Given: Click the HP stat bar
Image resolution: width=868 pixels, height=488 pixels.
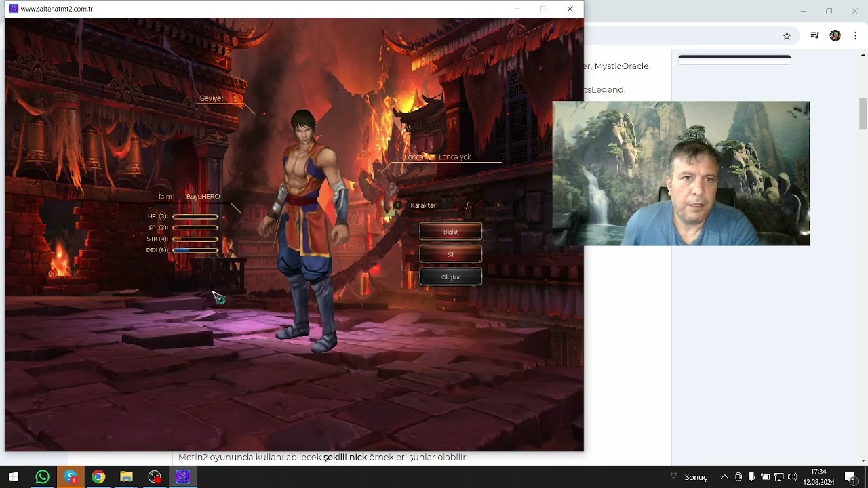Looking at the screenshot, I should point(195,217).
